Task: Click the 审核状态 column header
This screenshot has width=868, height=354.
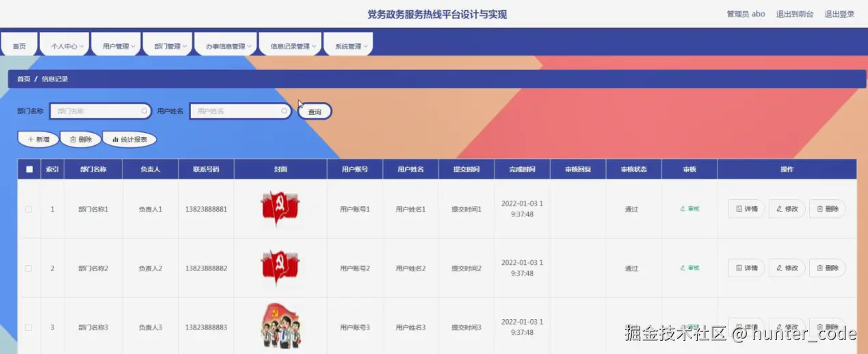Action: pos(633,169)
